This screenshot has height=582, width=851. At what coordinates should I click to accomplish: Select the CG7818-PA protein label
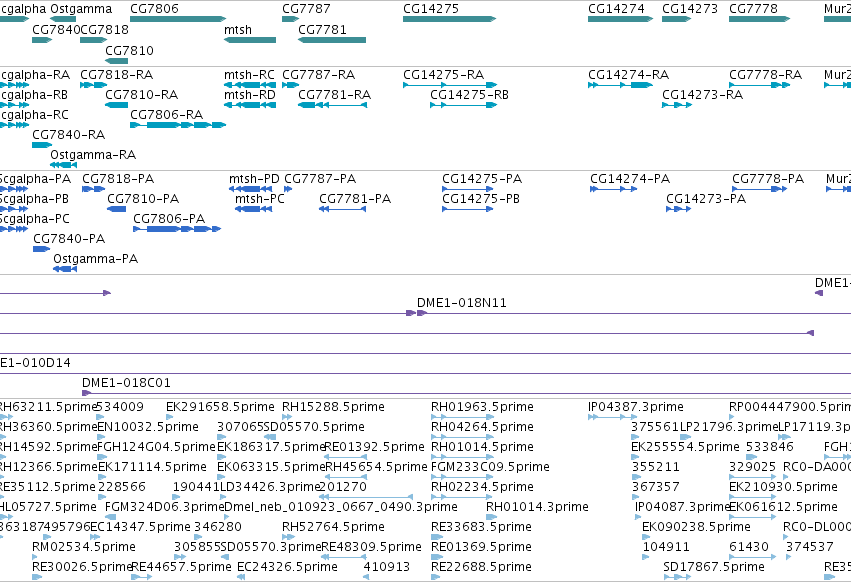point(118,179)
